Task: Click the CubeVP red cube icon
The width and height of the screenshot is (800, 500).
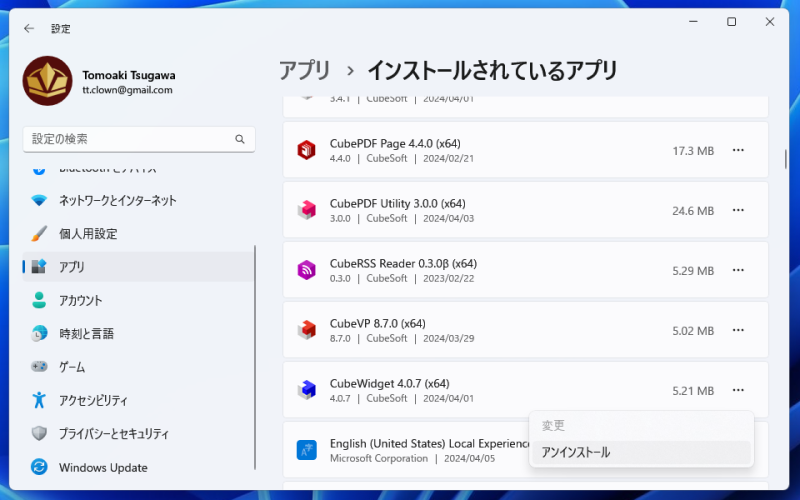Action: (307, 330)
